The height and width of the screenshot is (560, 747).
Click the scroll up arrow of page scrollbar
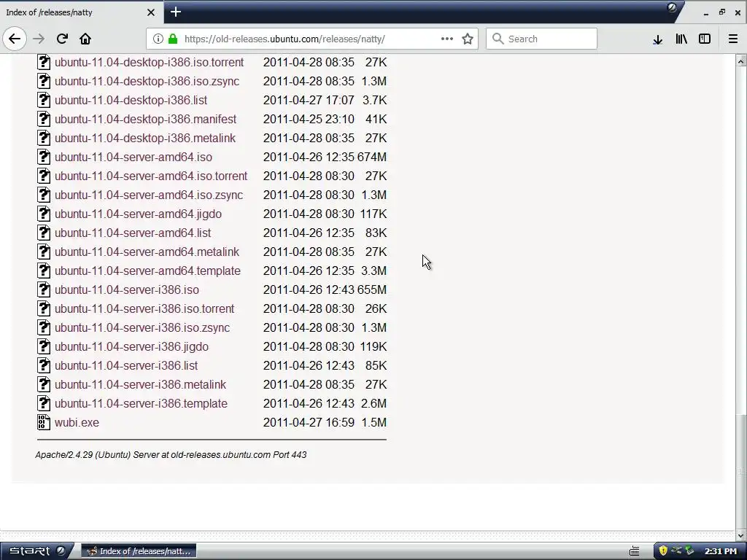[x=741, y=61]
